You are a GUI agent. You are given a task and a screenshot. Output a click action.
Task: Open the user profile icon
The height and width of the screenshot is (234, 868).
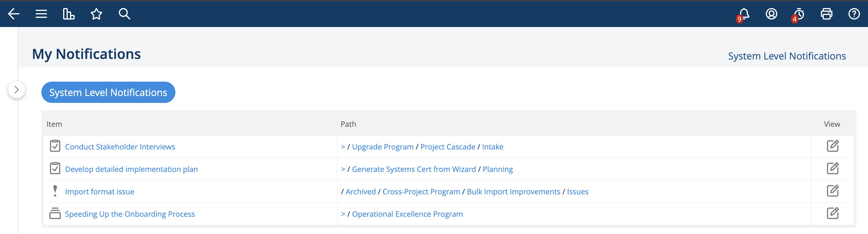pyautogui.click(x=771, y=14)
